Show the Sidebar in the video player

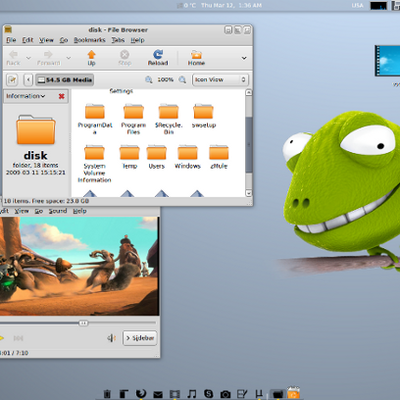click(140, 338)
